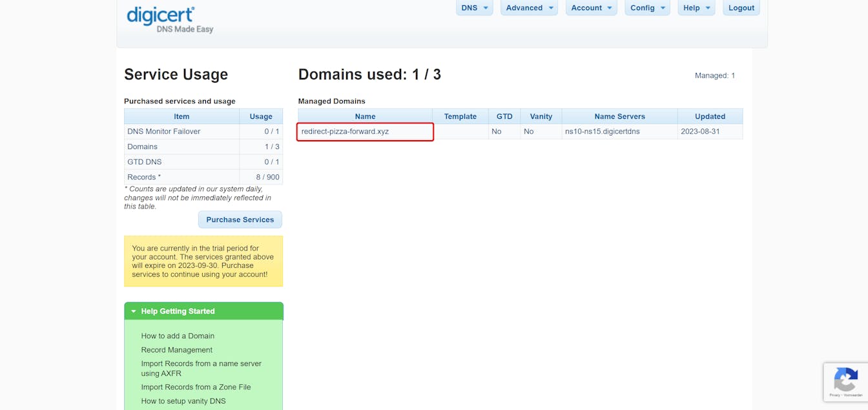The width and height of the screenshot is (868, 410).
Task: Open the Help dropdown menu
Action: pos(696,8)
